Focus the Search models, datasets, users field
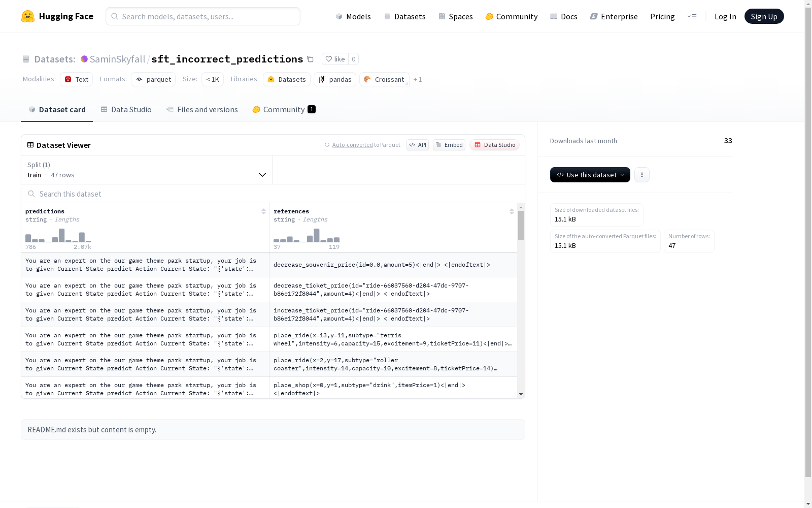The height and width of the screenshot is (508, 812). point(203,16)
